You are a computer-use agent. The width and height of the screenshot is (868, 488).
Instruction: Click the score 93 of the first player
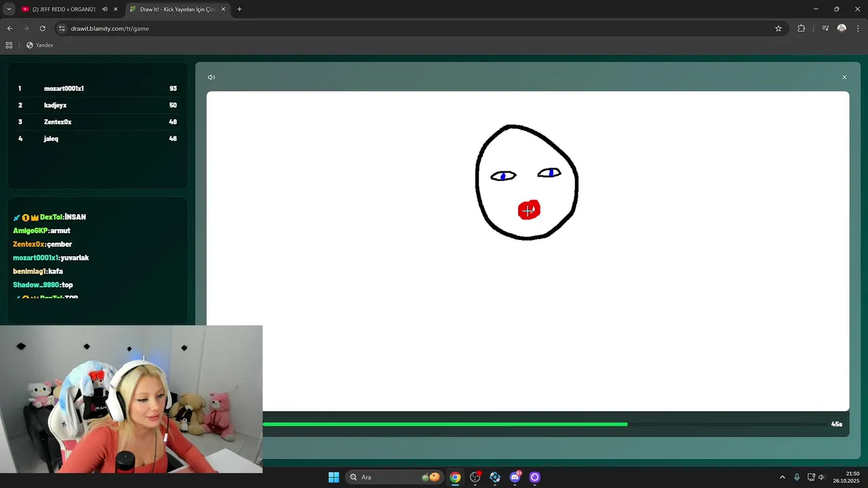point(173,89)
